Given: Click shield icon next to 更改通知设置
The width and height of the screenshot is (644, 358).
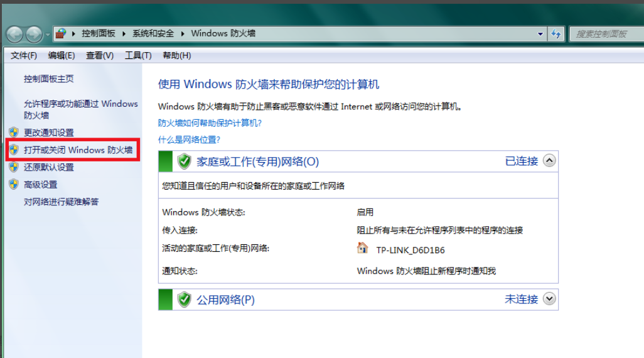Looking at the screenshot, I should click(13, 133).
